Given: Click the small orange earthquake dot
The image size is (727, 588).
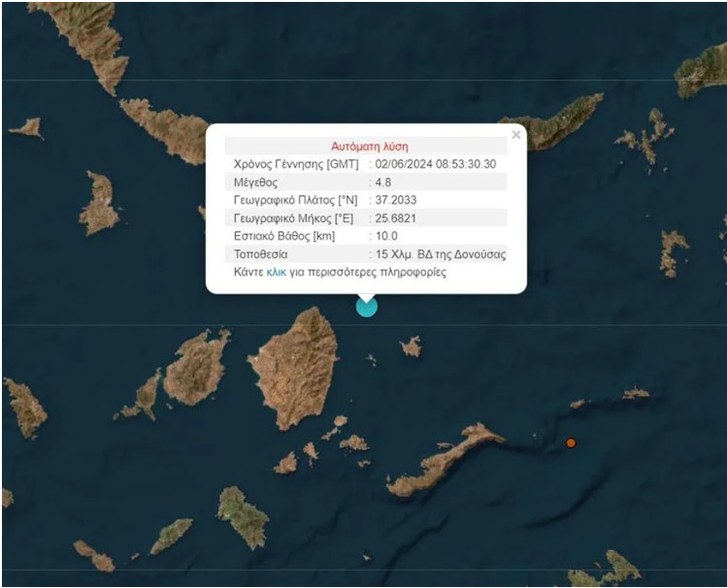Looking at the screenshot, I should tap(571, 442).
